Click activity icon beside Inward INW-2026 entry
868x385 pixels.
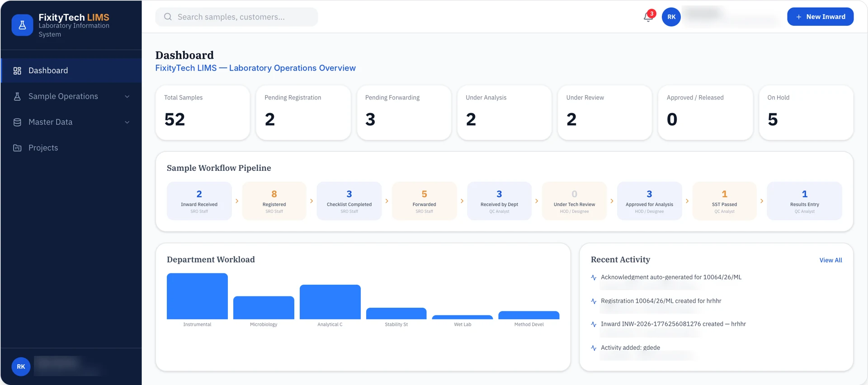pyautogui.click(x=594, y=324)
